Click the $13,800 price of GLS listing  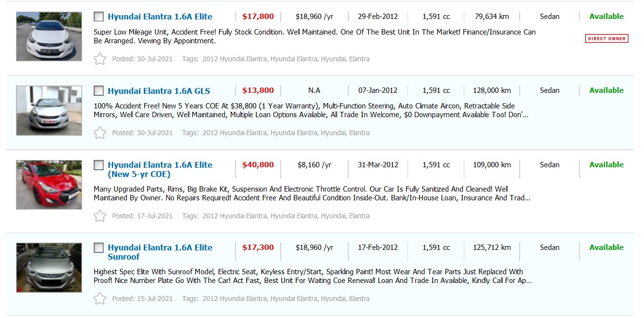click(x=258, y=90)
